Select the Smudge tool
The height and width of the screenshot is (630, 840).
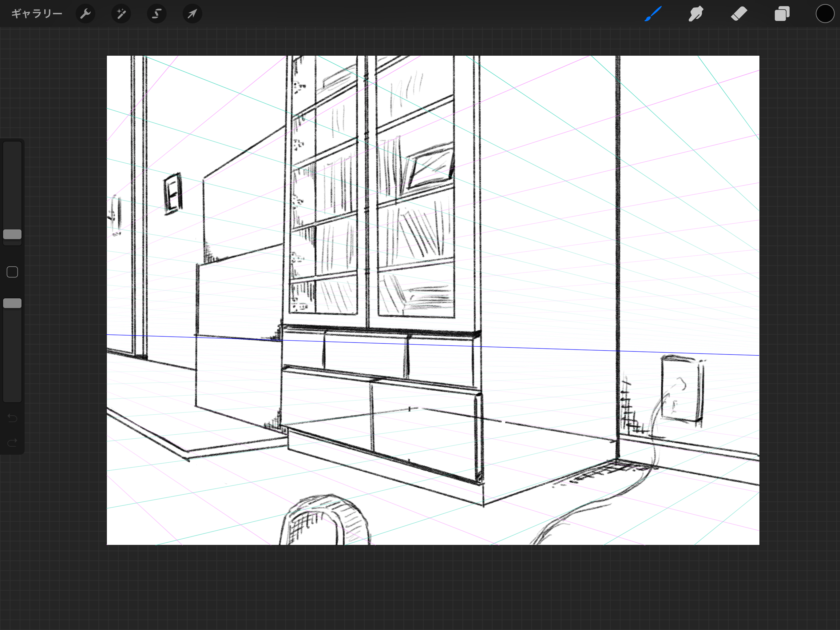696,14
